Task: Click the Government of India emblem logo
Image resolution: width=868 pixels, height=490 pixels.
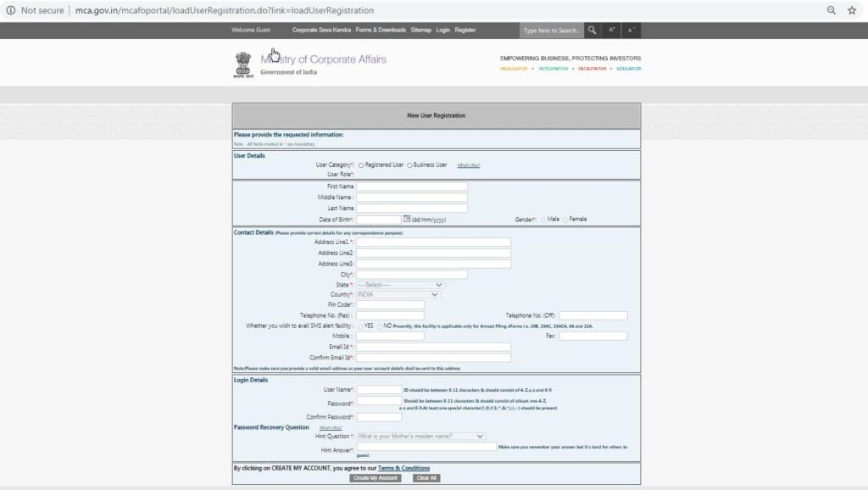Action: coord(243,64)
